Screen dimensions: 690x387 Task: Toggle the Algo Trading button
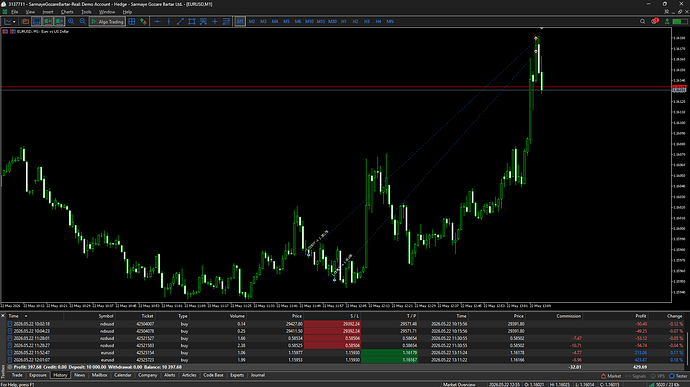pos(107,21)
